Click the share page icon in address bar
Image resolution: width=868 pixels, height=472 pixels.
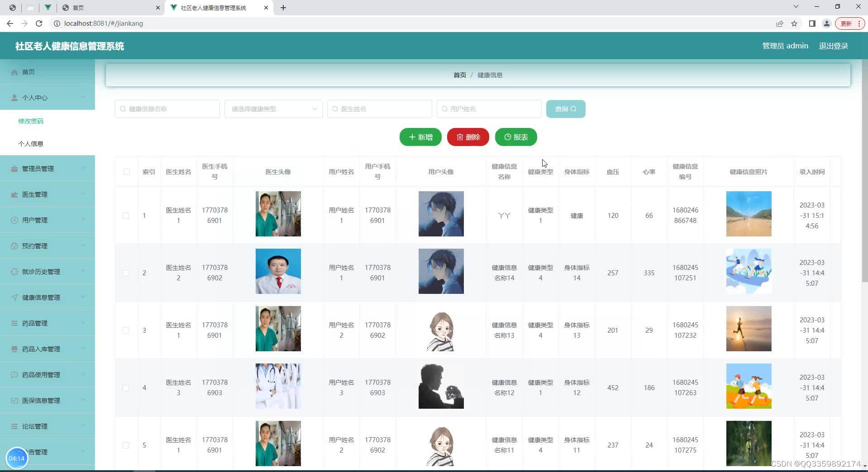780,24
